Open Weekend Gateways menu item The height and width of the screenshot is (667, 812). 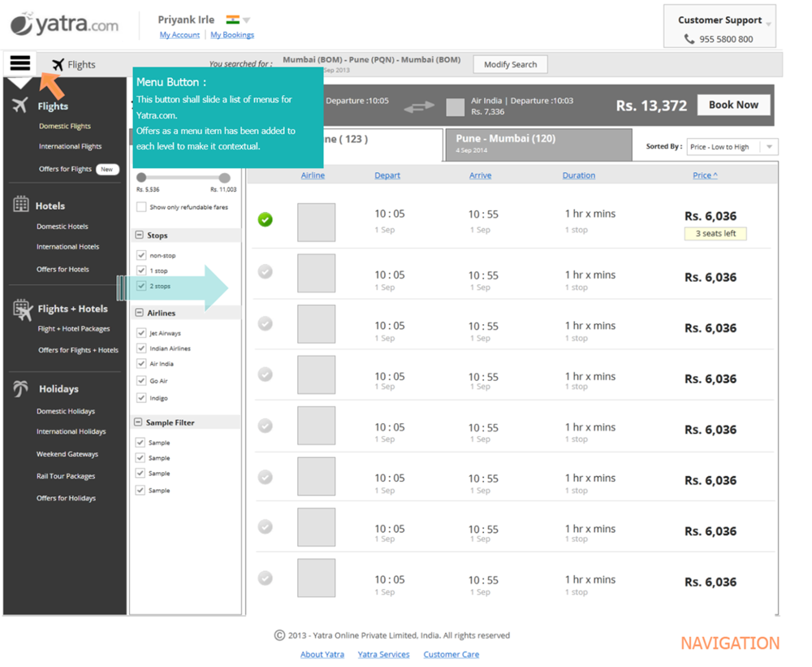(x=67, y=453)
